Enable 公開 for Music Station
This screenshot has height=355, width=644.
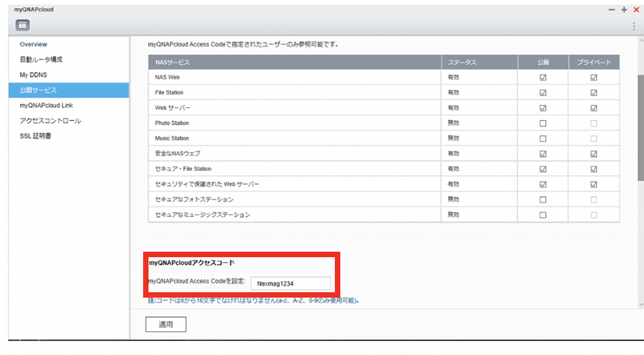pyautogui.click(x=543, y=138)
